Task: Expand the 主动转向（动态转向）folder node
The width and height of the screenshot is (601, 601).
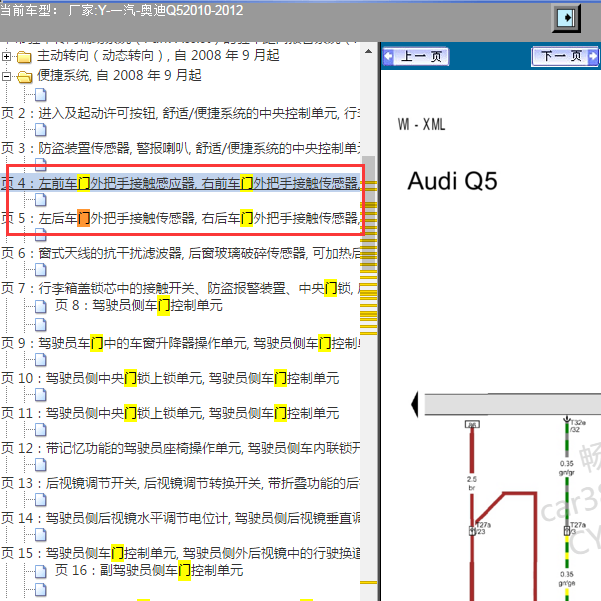Action: [6, 57]
